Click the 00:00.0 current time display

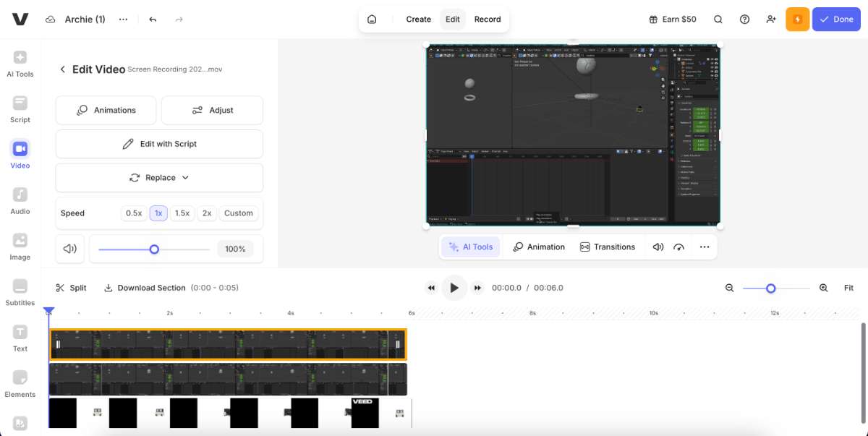click(506, 288)
